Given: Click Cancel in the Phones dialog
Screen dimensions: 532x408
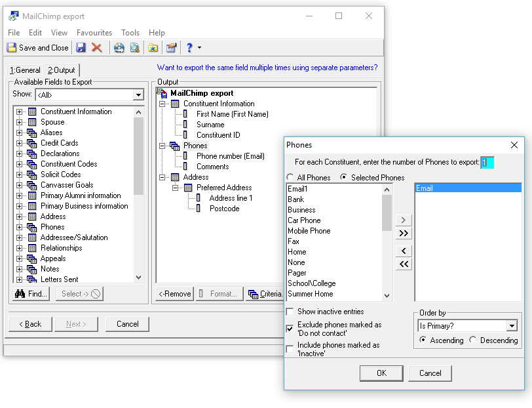Looking at the screenshot, I should click(x=430, y=373).
